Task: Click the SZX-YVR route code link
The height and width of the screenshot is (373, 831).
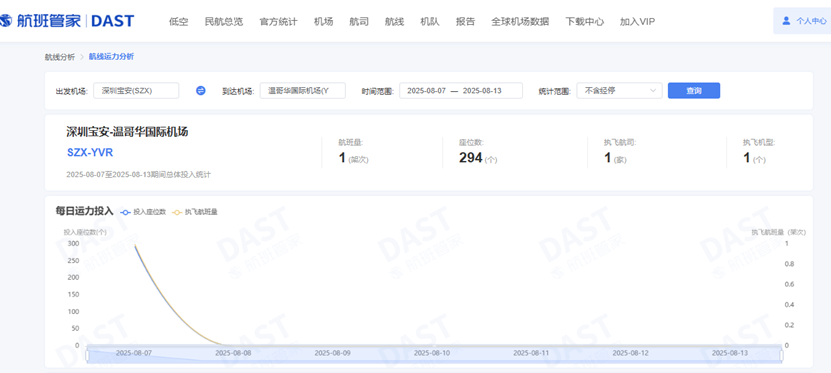Action: (x=90, y=153)
